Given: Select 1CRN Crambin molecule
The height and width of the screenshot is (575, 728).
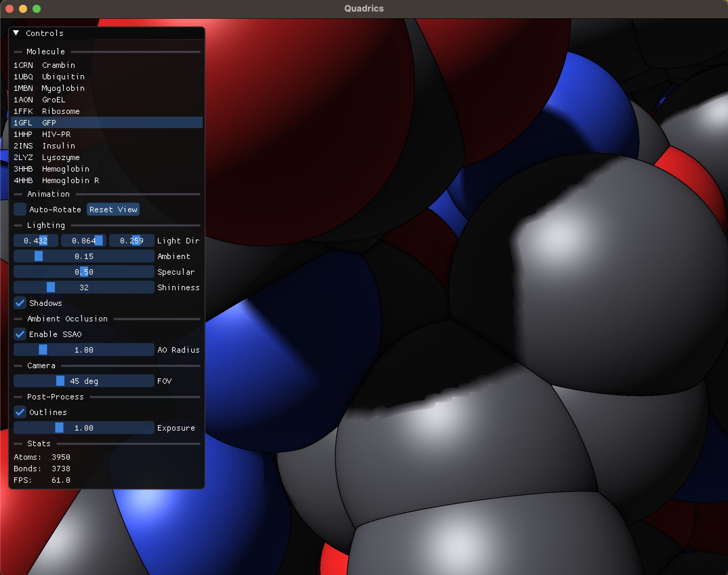Looking at the screenshot, I should 107,65.
